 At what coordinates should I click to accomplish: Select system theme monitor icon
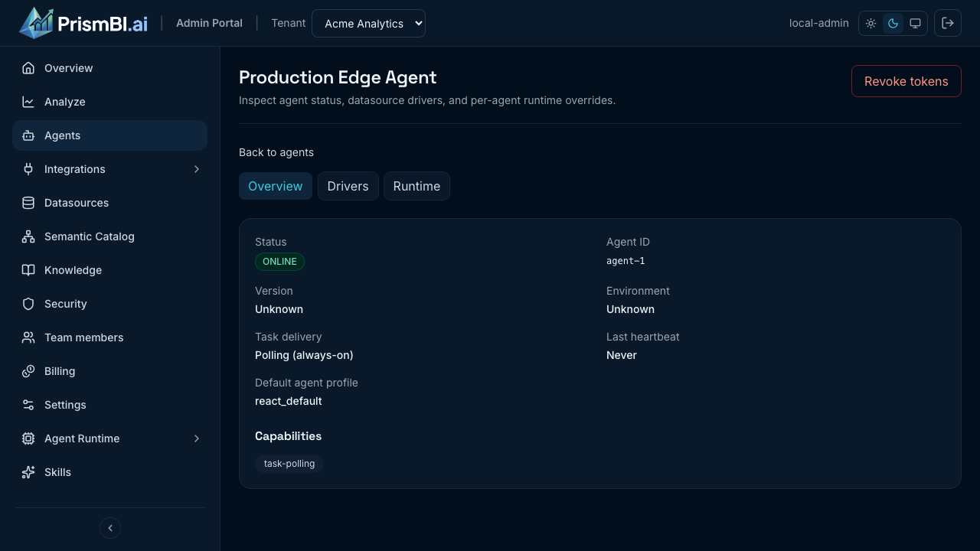(x=915, y=24)
